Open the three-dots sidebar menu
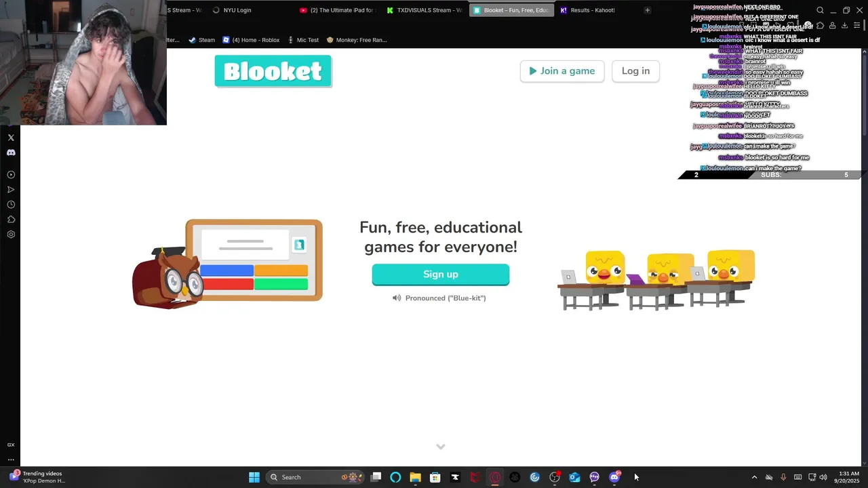868x488 pixels. click(x=11, y=460)
